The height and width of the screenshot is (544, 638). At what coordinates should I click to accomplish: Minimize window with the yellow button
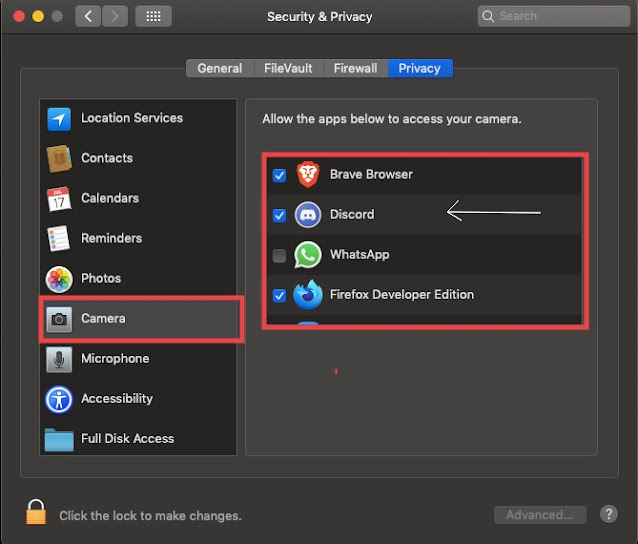point(38,16)
